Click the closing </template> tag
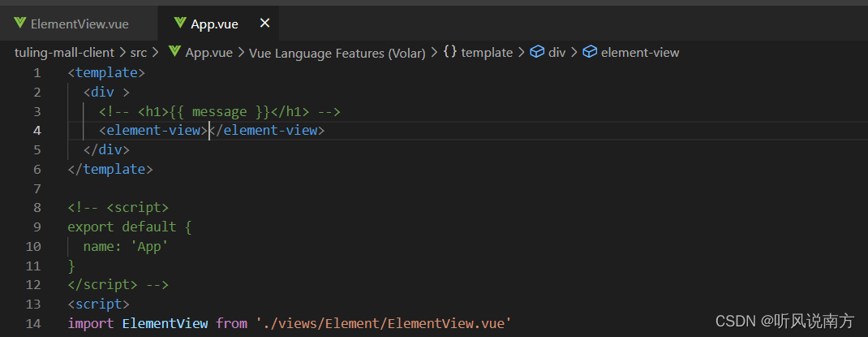 [x=110, y=170]
